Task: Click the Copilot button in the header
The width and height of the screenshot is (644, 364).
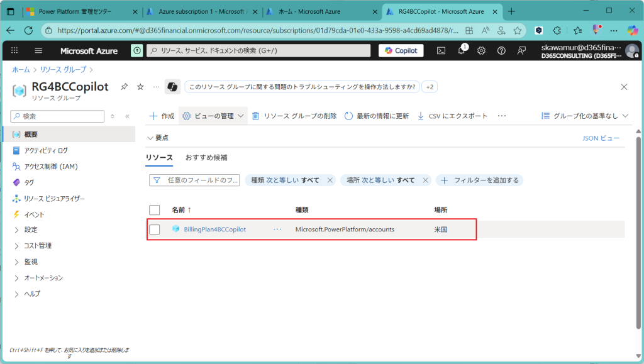Action: (x=401, y=50)
